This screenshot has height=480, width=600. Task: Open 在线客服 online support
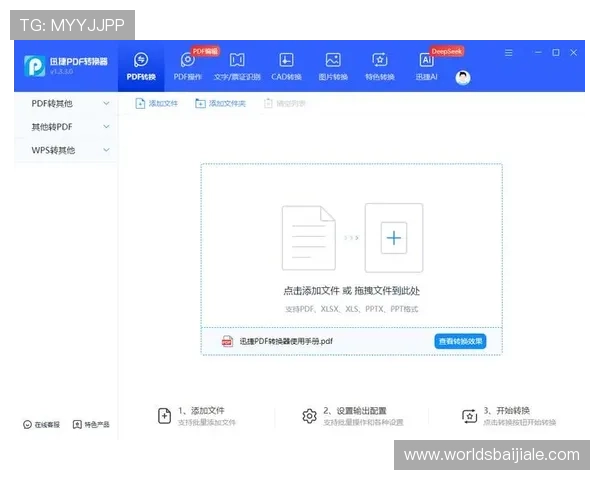coord(42,425)
